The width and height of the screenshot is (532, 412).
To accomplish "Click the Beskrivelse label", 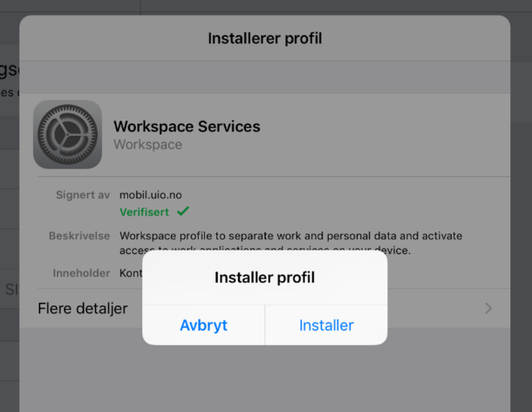I will [x=78, y=237].
